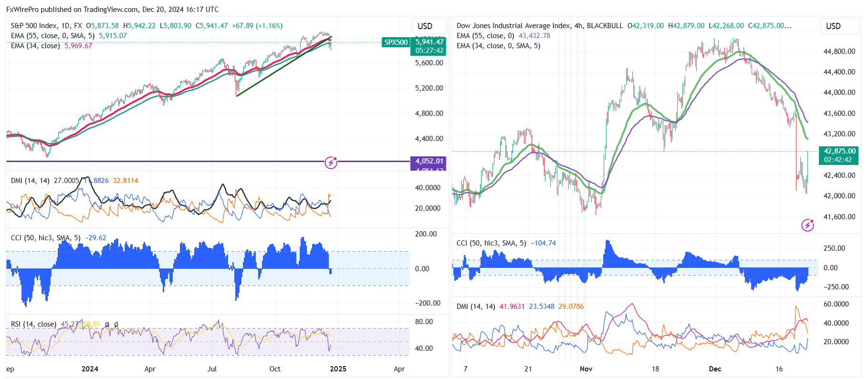This screenshot has height=379, width=868.
Task: Click the CCI legend showing -29.62
Action: point(58,238)
